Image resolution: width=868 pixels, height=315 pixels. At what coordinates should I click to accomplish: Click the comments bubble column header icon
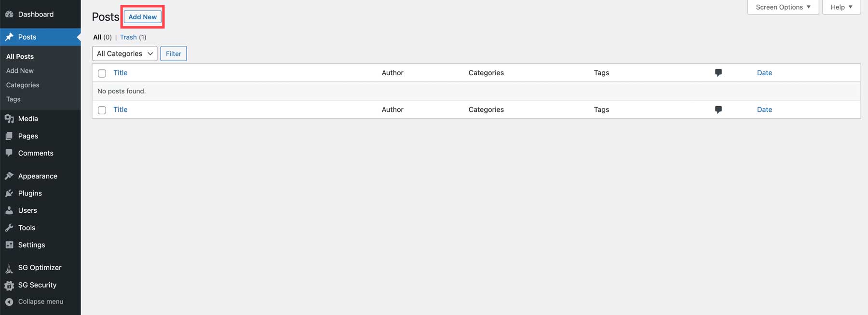point(719,73)
